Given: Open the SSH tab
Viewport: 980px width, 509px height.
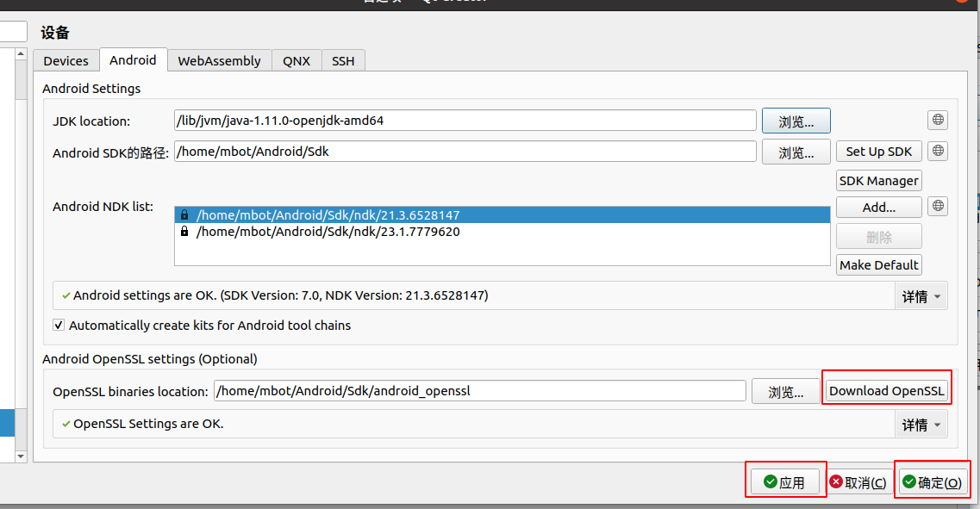Looking at the screenshot, I should 343,60.
